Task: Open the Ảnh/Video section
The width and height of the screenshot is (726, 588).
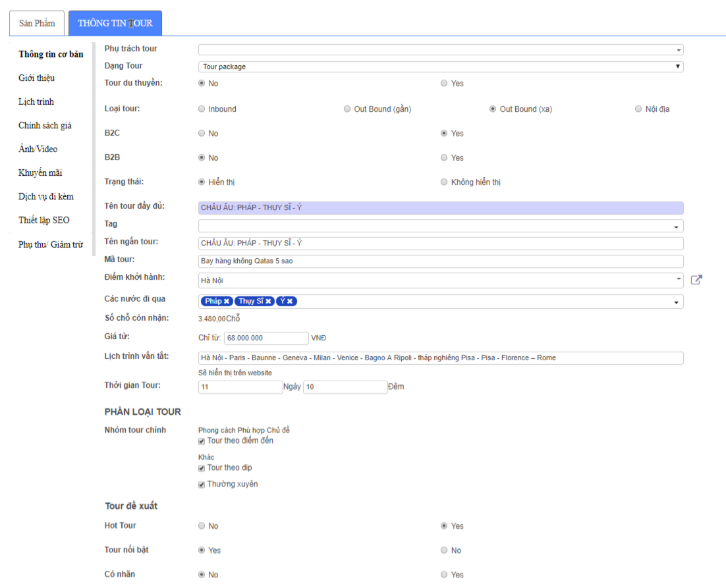Action: 38,149
